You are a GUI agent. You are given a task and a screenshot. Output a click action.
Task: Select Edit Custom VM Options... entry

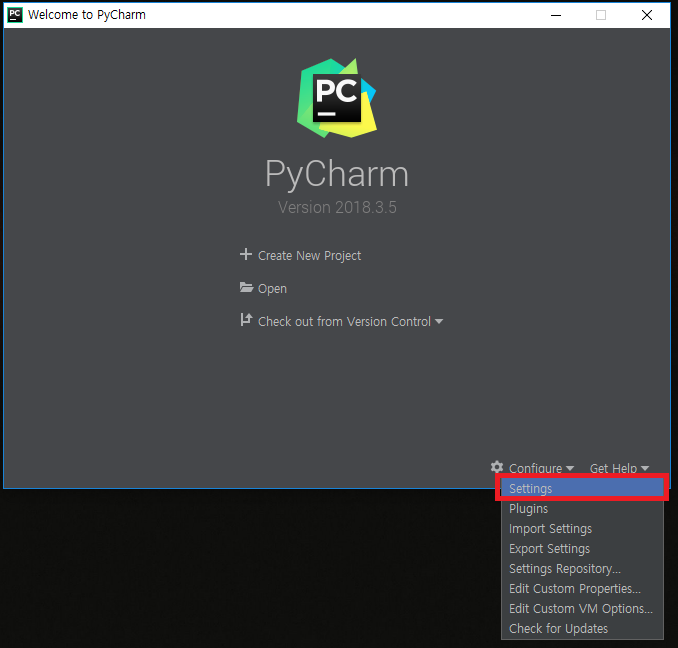pos(582,608)
